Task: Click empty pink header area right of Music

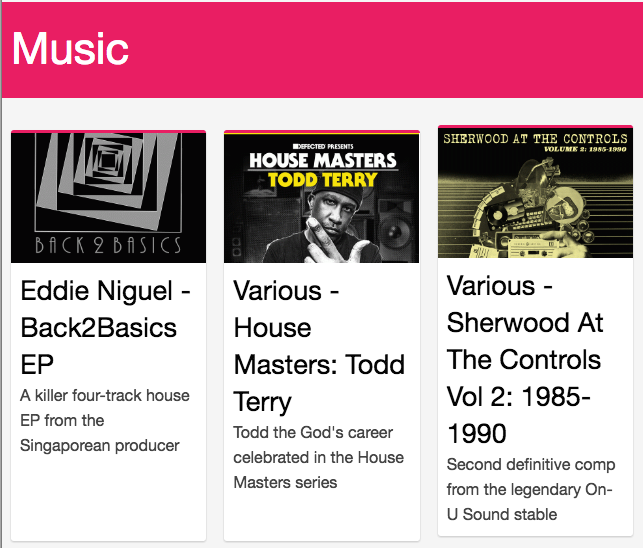Action: 400,48
